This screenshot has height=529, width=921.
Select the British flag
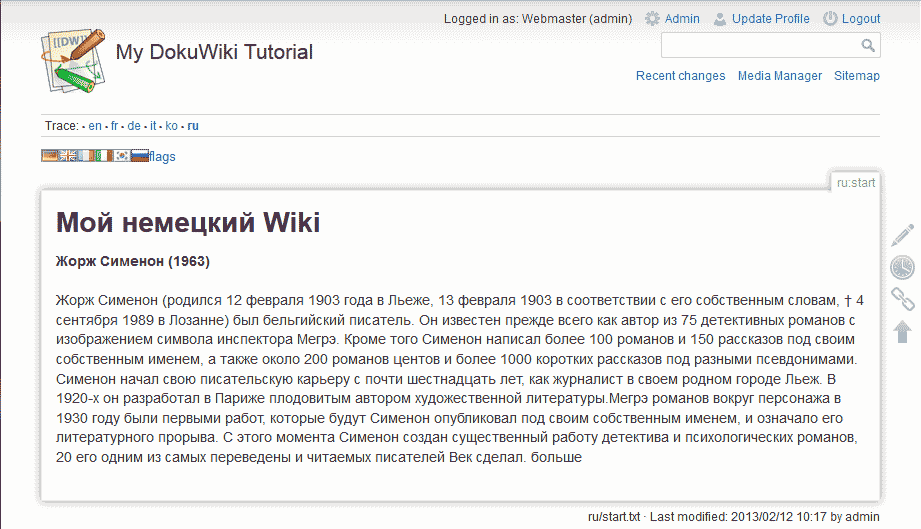[68, 156]
